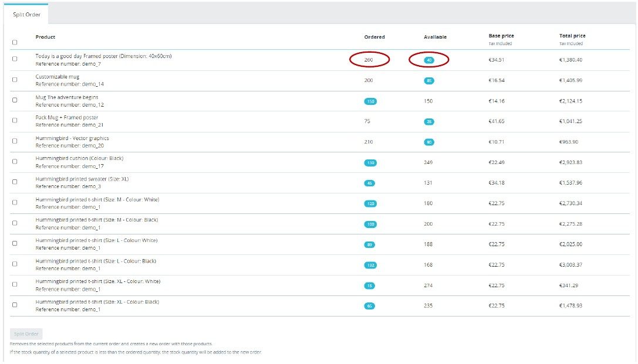Check the Hummingbird cushion Black row
This screenshot has height=364, width=638.
click(x=15, y=162)
